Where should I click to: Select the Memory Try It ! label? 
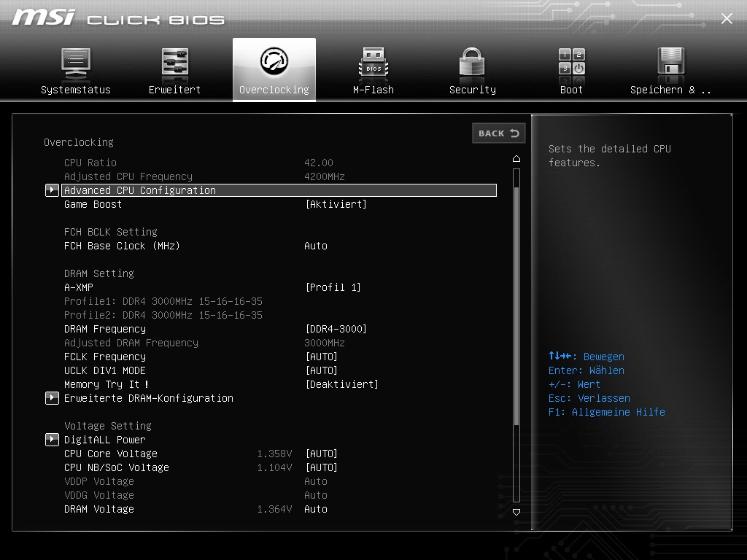tap(107, 384)
